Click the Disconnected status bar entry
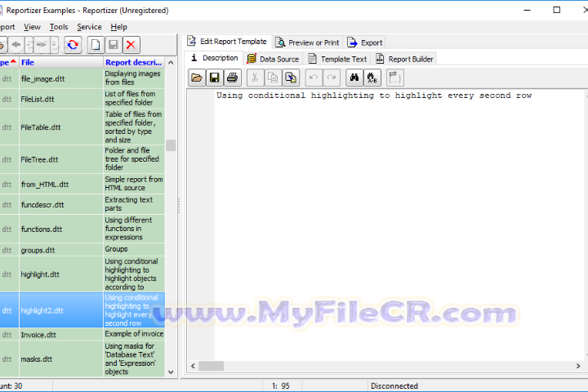The width and height of the screenshot is (588, 392). coord(394,385)
